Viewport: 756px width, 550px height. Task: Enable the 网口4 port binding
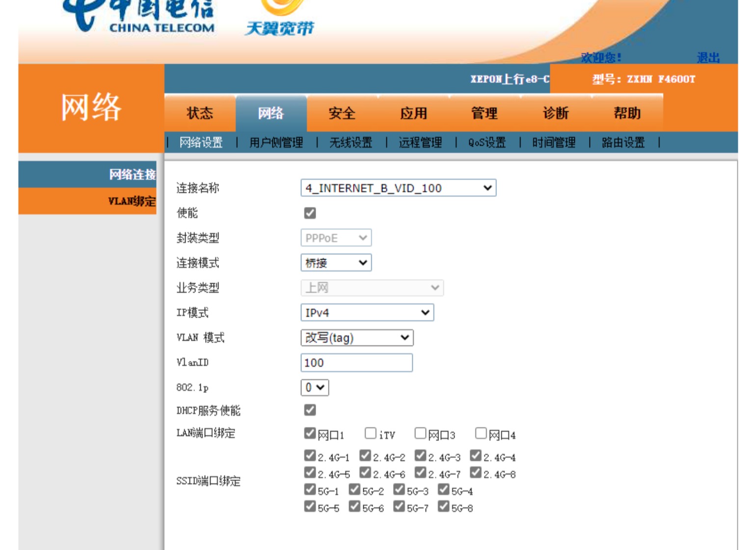pyautogui.click(x=480, y=433)
